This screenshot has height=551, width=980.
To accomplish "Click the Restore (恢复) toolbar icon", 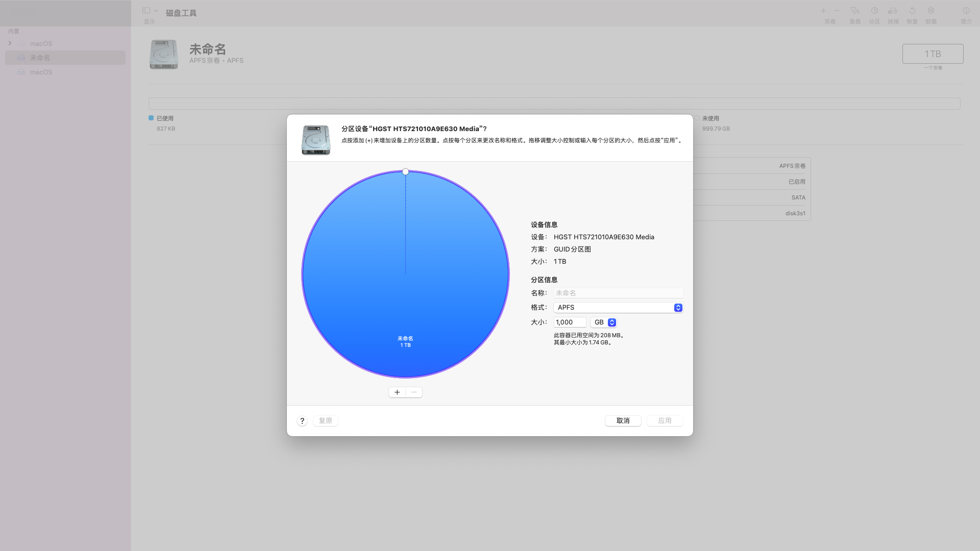I will click(912, 11).
